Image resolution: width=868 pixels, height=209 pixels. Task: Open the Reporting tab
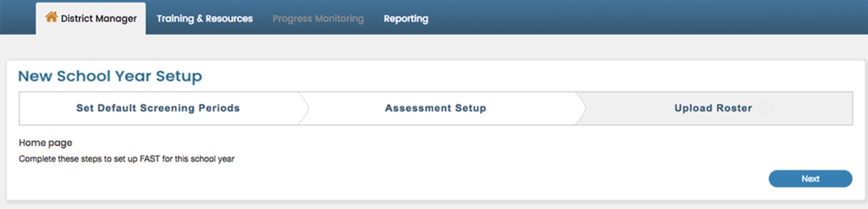tap(406, 18)
